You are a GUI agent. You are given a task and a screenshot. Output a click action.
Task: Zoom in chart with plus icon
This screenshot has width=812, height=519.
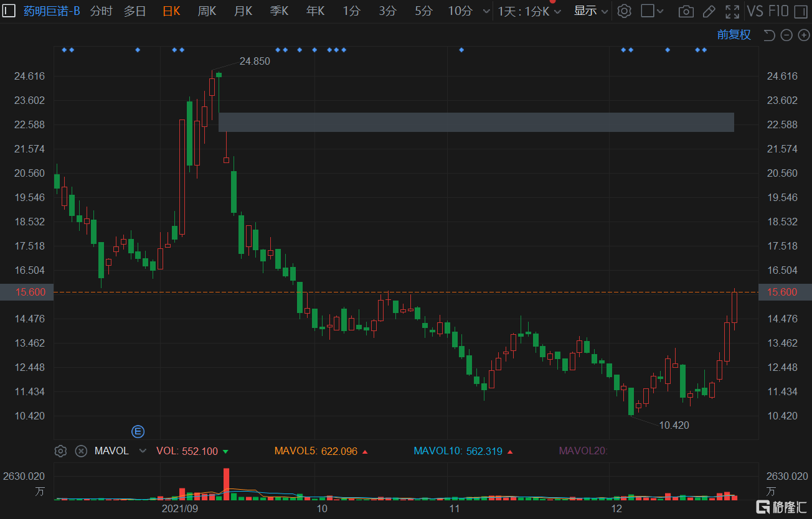(x=803, y=35)
